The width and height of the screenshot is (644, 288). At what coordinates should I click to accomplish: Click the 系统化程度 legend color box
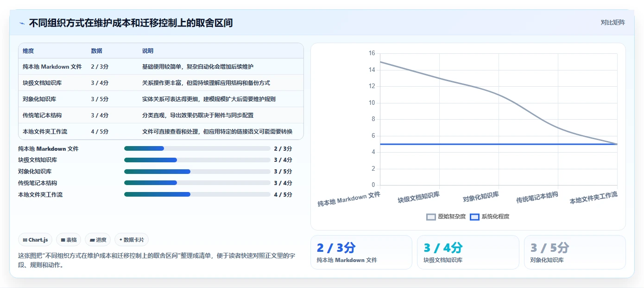pyautogui.click(x=475, y=217)
